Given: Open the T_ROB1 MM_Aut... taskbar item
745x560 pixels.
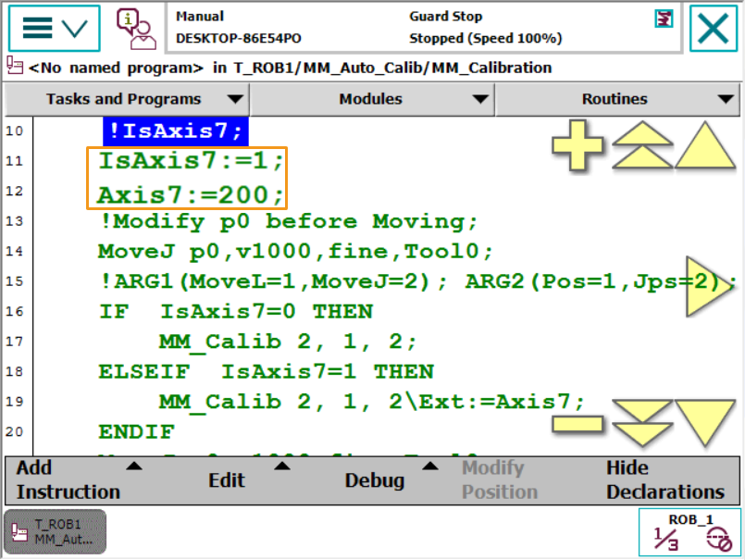Looking at the screenshot, I should coord(56,532).
